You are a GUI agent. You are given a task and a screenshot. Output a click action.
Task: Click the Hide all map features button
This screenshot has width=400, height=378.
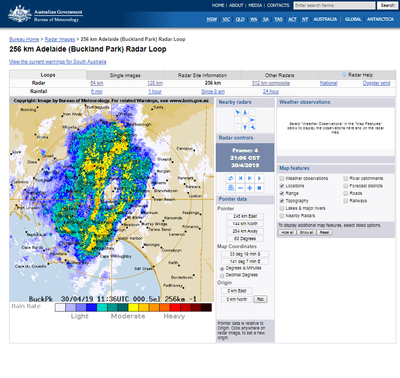point(287,232)
